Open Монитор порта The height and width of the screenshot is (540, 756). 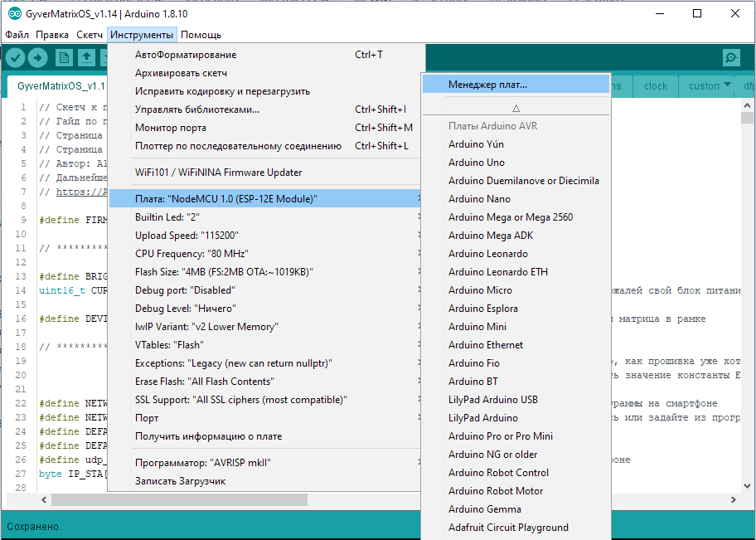(265, 128)
